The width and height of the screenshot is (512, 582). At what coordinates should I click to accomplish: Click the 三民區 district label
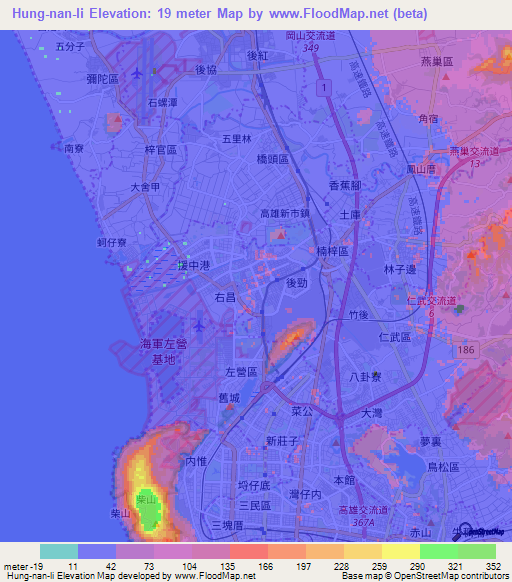(x=255, y=506)
